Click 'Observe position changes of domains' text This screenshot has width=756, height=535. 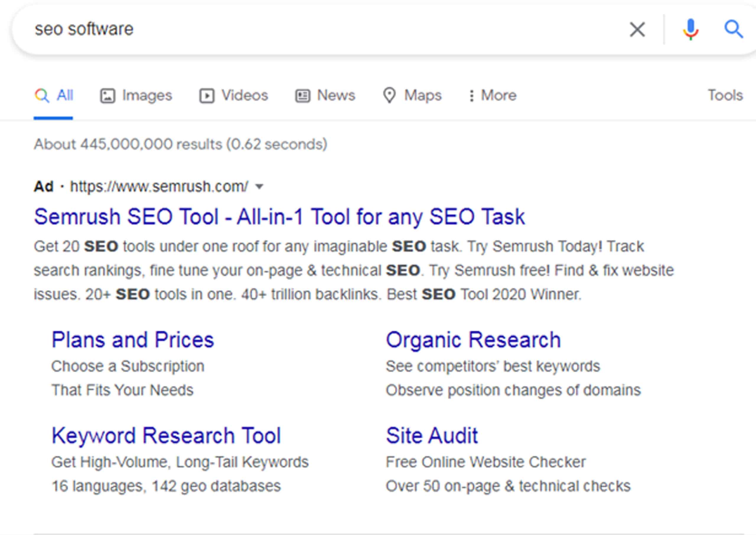click(x=513, y=390)
